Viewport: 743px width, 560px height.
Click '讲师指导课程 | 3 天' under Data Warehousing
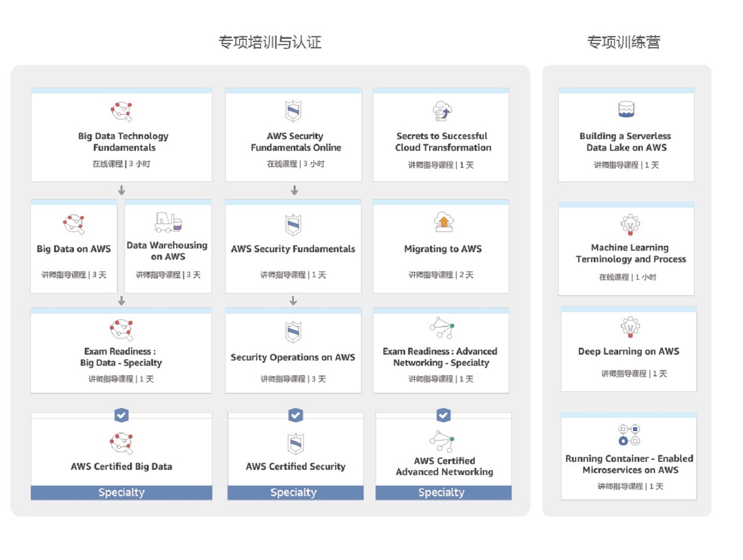click(168, 275)
